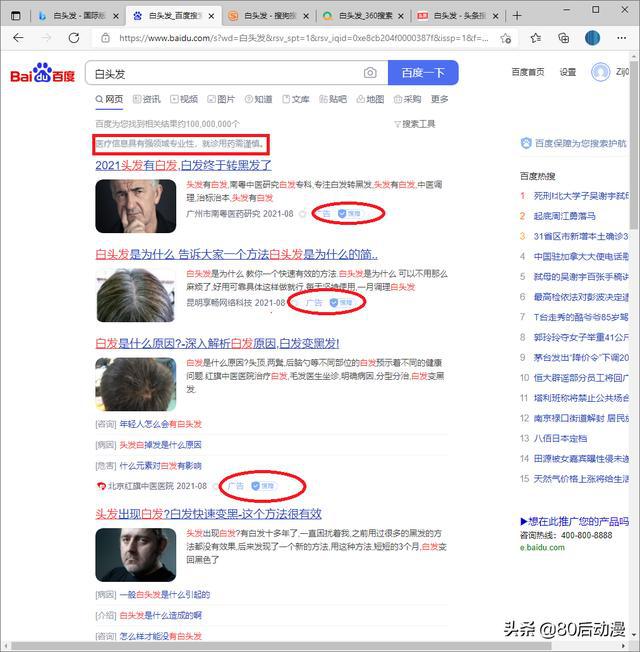Screen dimensions: 640x652
Task: Switch to the 白头发 - 搜狗 tab
Action: (x=269, y=16)
